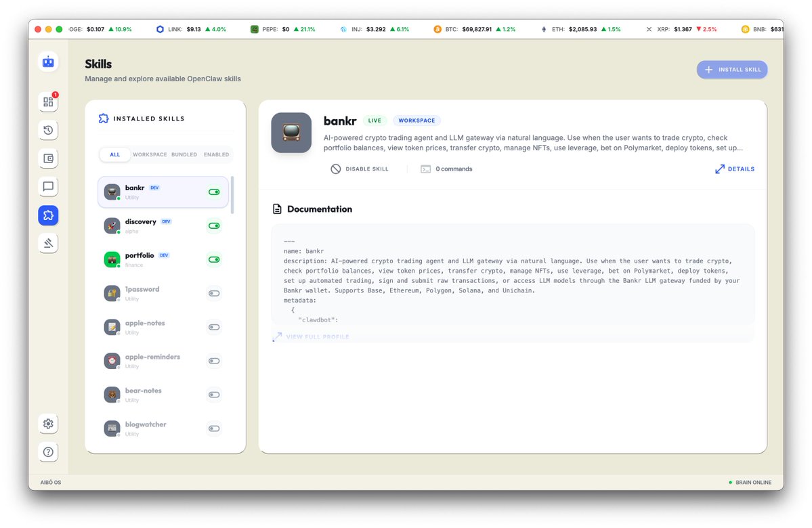Click the blogwatcher skill icon
812x528 pixels.
(x=112, y=428)
